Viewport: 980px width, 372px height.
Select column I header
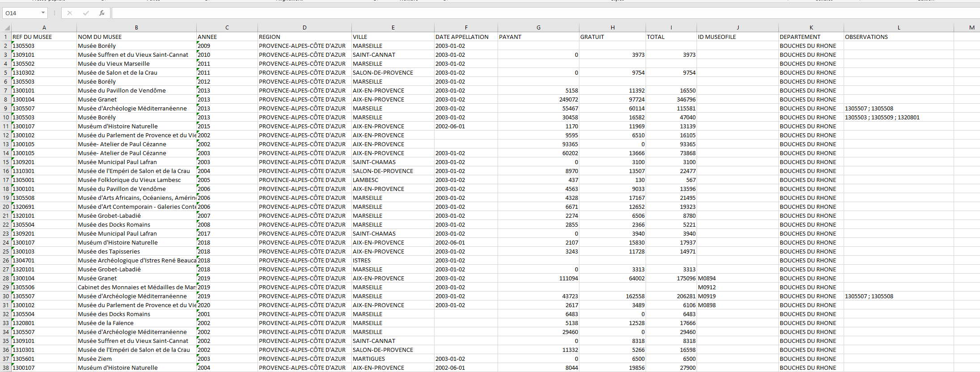click(671, 27)
